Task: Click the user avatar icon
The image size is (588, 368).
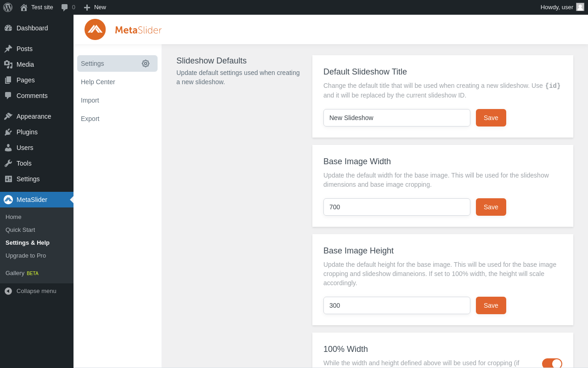Action: [x=580, y=7]
